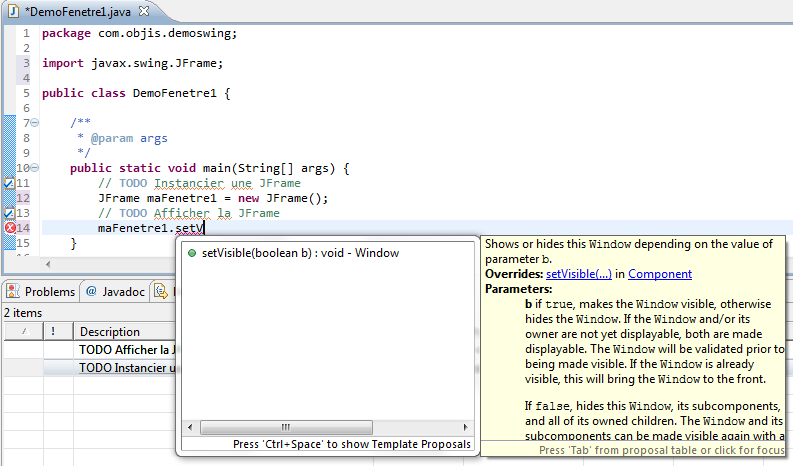Click the green method icon beside setVisible
Screen dimensions: 793x466
point(191,253)
